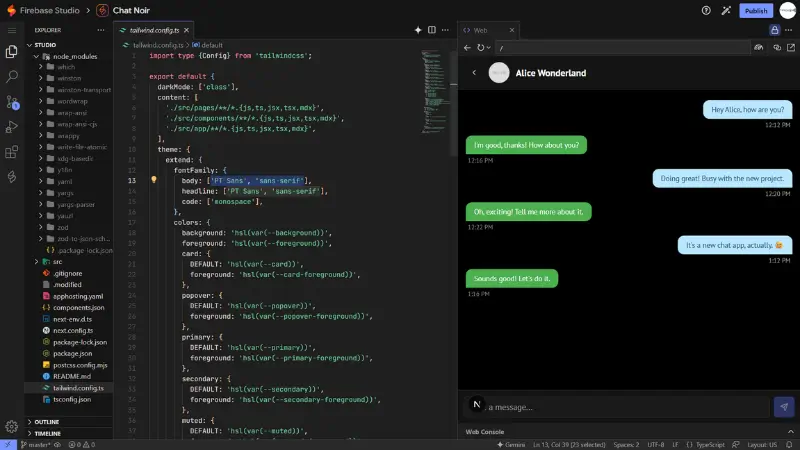Open the Extensions view
The height and width of the screenshot is (450, 800).
click(12, 152)
